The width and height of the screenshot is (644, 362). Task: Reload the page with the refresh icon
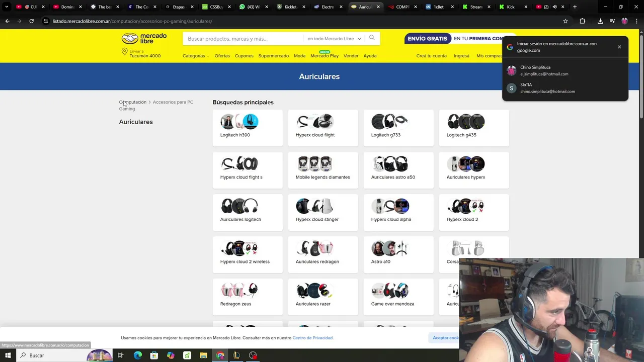tap(31, 21)
